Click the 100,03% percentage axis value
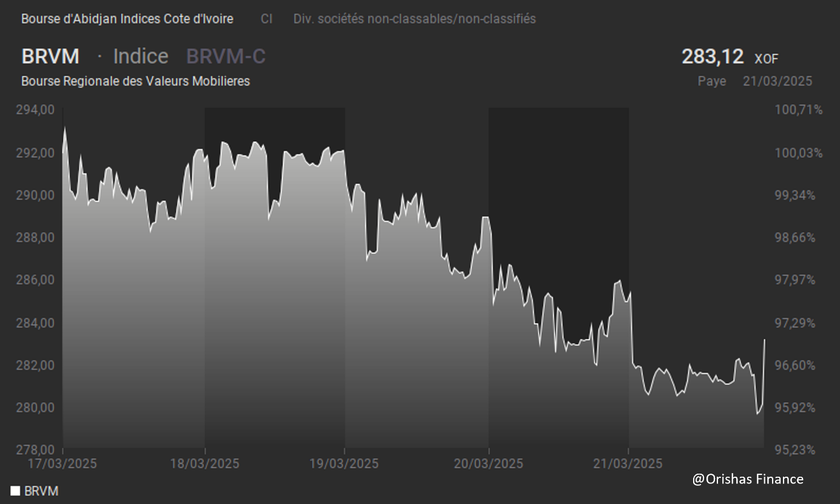This screenshot has width=840, height=504. pos(799,152)
